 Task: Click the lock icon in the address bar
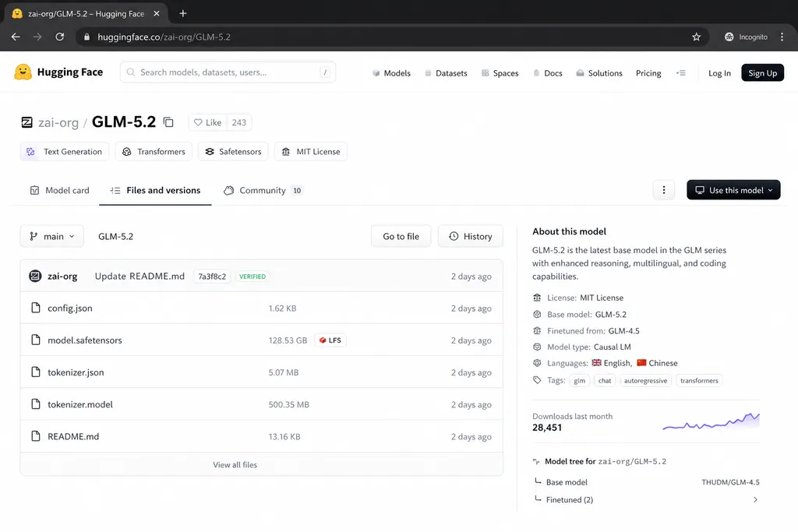coord(87,37)
